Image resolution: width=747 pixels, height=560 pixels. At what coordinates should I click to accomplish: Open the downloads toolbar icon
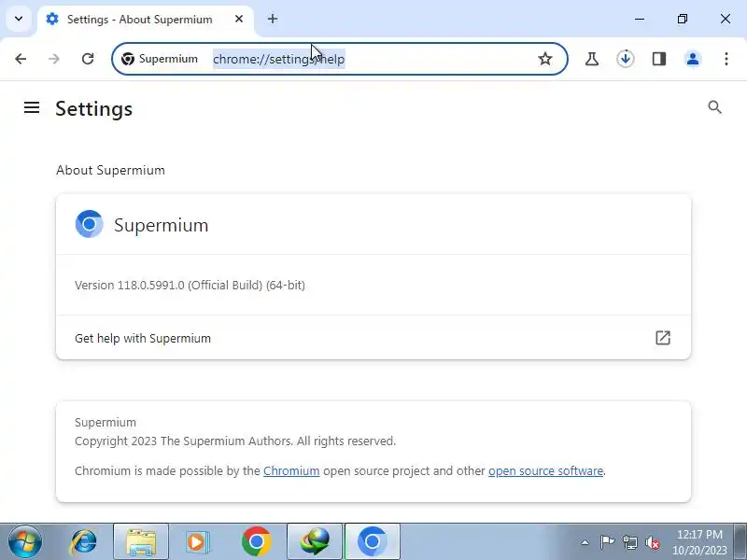coord(626,59)
